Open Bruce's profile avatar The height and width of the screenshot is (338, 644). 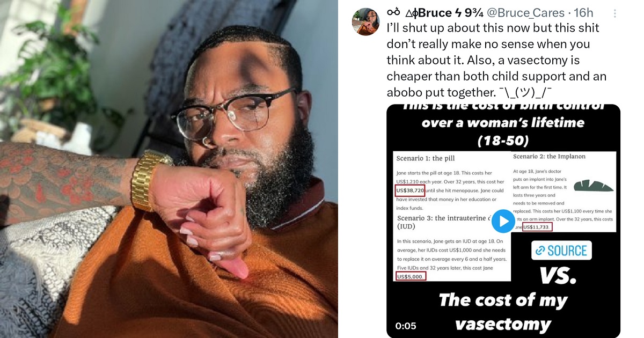(366, 21)
